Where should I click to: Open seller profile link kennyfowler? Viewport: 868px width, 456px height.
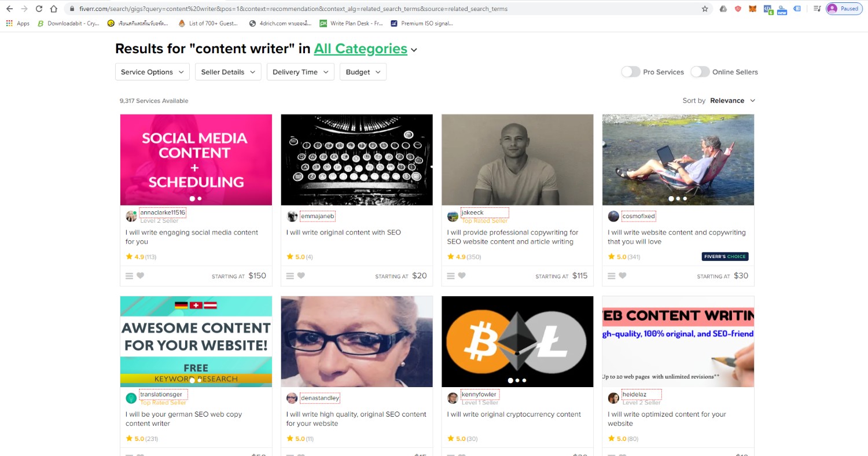[479, 395]
